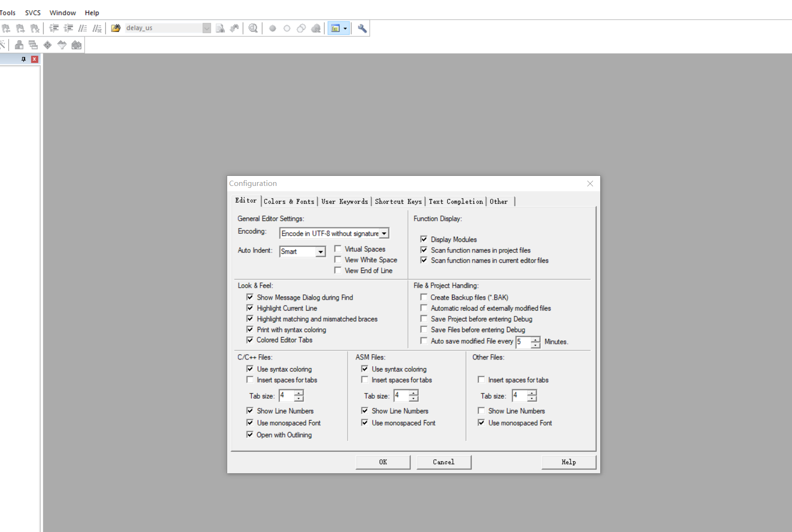Uncheck Highlight Current Line option
This screenshot has height=532, width=792.
click(250, 308)
